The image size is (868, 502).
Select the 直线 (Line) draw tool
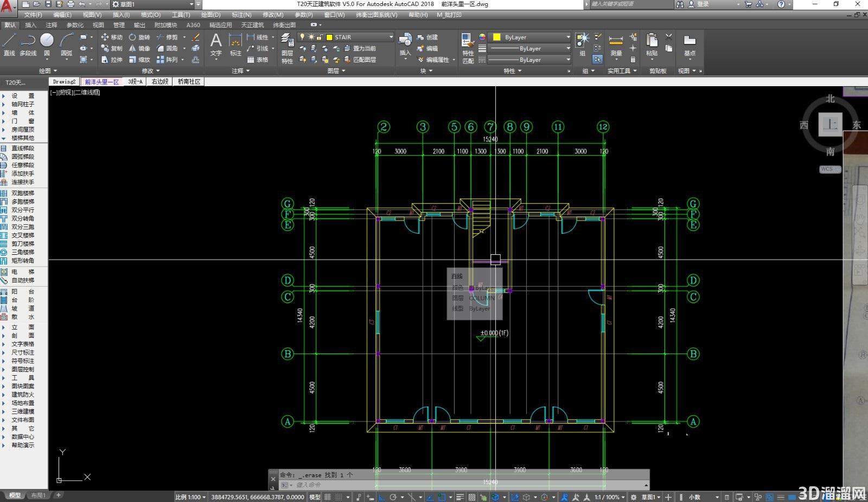[9, 44]
